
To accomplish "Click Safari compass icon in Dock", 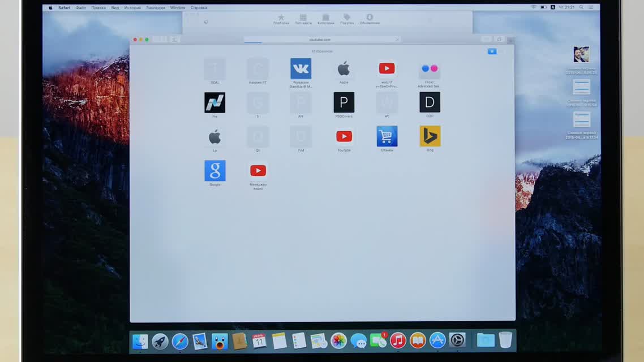I will pos(180,341).
